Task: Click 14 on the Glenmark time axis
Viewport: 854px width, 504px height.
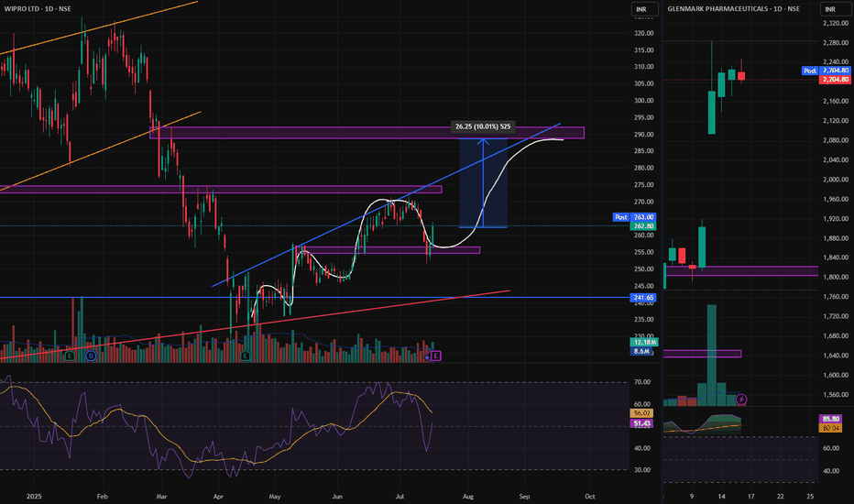Action: coord(721,497)
